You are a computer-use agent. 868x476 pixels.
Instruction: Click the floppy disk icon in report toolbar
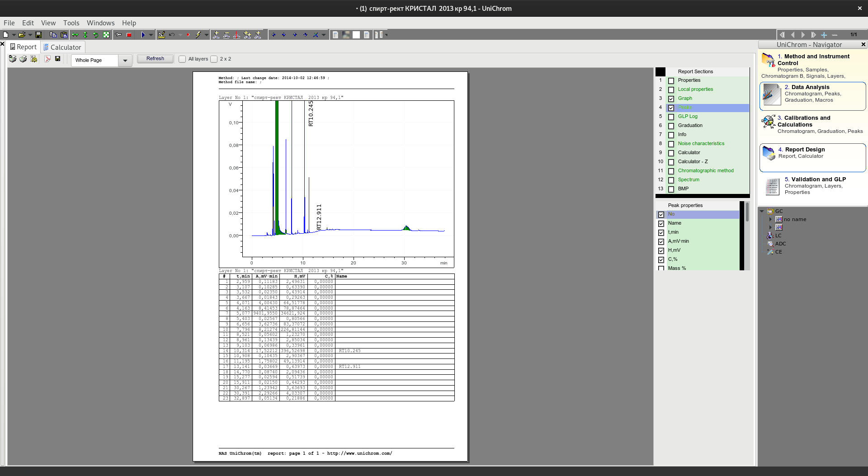(x=57, y=59)
